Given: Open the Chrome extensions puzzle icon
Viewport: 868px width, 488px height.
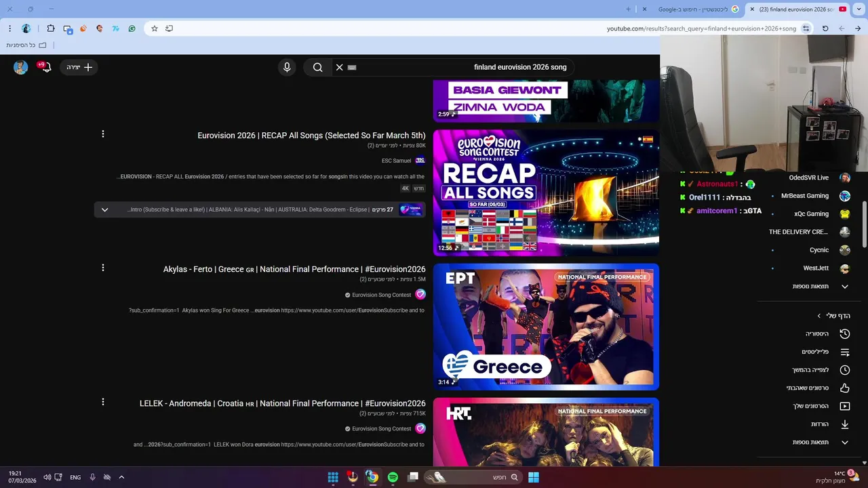Looking at the screenshot, I should pos(51,28).
